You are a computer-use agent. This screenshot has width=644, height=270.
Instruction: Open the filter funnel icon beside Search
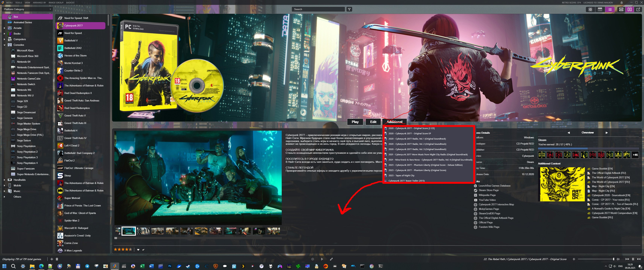[349, 9]
